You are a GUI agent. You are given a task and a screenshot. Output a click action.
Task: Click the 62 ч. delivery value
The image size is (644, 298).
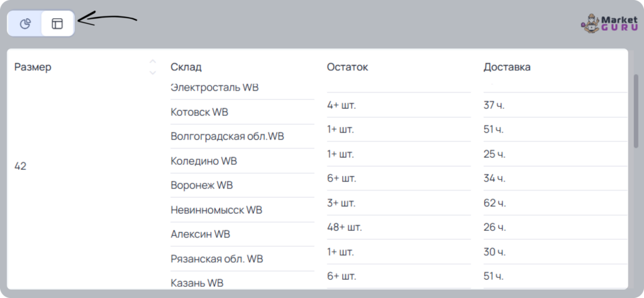495,203
